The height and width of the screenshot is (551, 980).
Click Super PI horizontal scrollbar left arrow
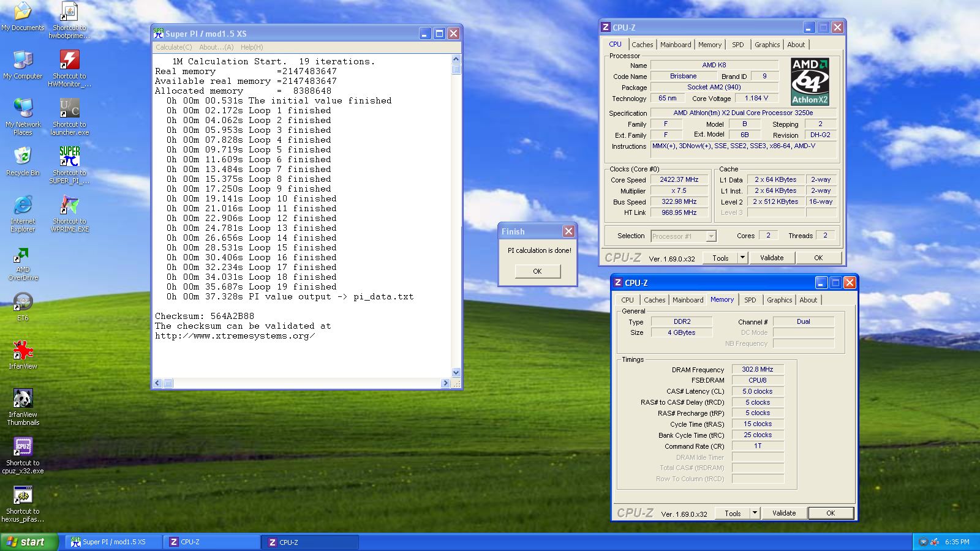point(157,383)
